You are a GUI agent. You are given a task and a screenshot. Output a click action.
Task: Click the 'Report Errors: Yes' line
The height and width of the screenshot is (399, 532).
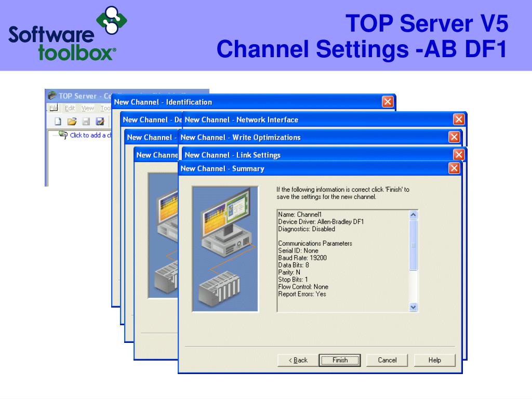(302, 294)
